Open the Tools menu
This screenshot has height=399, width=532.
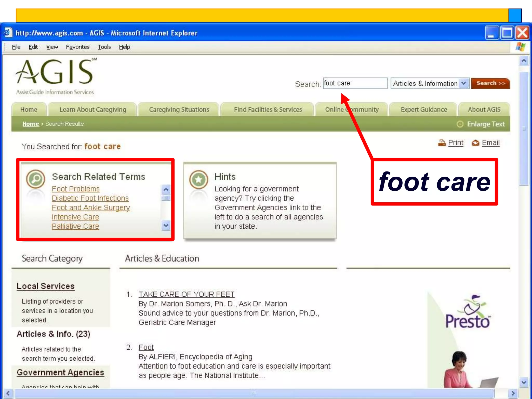pyautogui.click(x=104, y=47)
